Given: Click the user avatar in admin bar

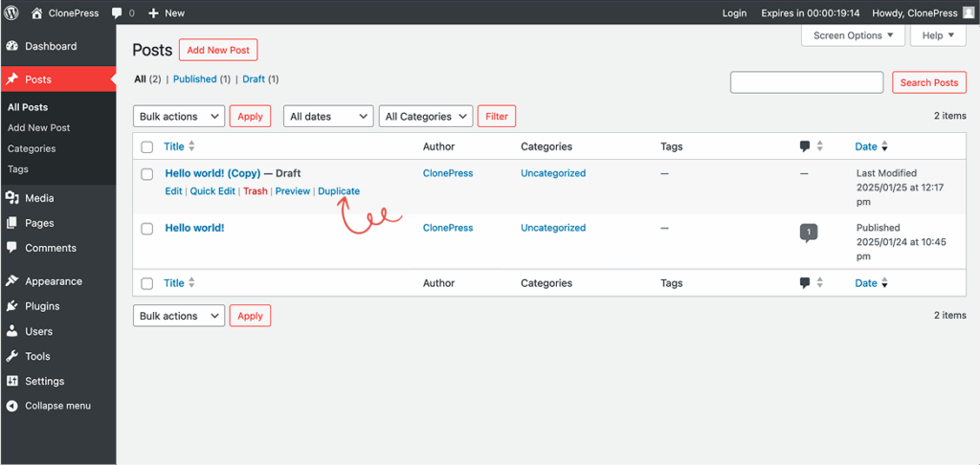Looking at the screenshot, I should point(969,12).
